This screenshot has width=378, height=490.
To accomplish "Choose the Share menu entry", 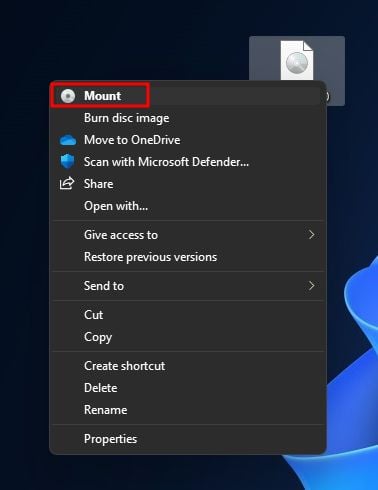I will pos(188,184).
